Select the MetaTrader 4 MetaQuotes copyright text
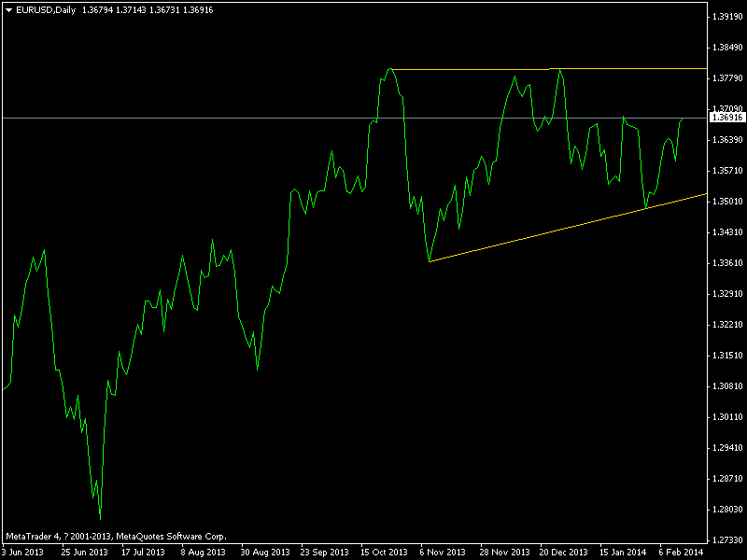The width and height of the screenshot is (747, 560). coord(116,537)
